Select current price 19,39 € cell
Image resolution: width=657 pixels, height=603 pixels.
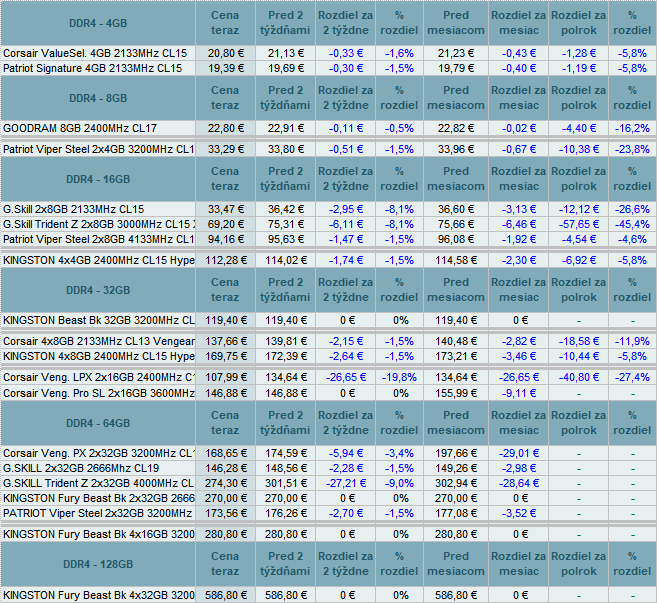225,68
